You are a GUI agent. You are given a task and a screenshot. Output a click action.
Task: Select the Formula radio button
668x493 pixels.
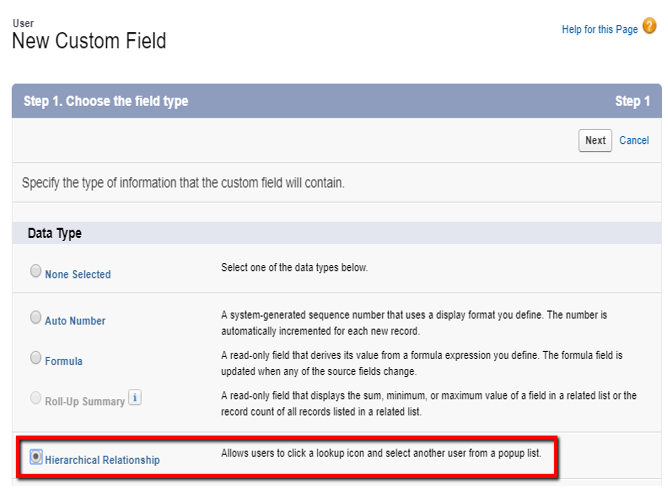coord(36,357)
